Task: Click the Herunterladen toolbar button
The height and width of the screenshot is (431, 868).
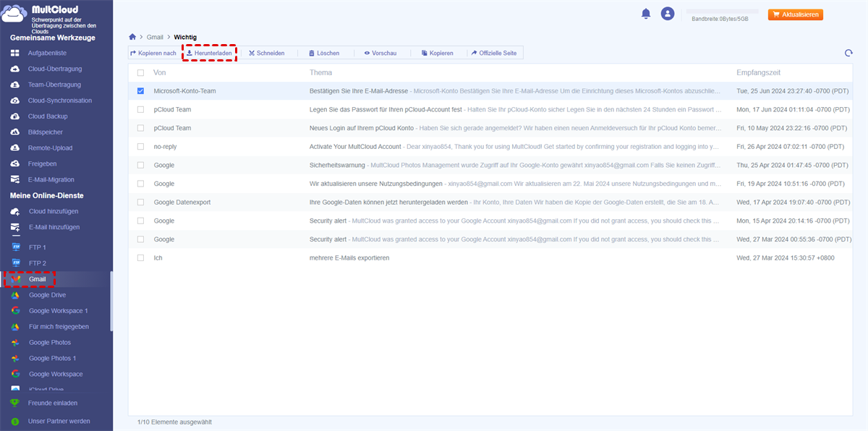Action: [x=209, y=53]
